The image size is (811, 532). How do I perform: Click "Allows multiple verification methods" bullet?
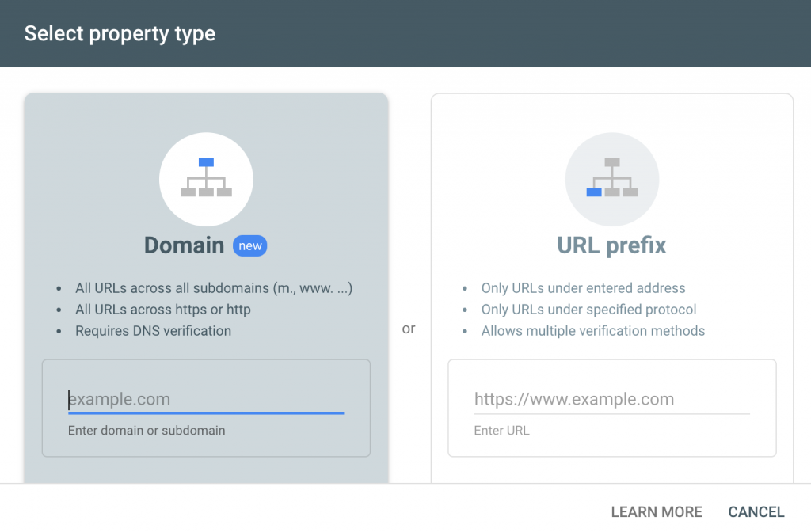tap(592, 331)
